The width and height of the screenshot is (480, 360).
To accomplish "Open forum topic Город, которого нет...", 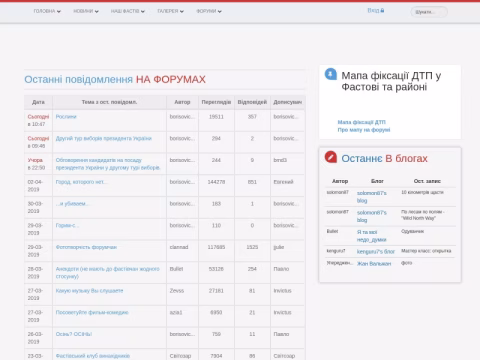I will pyautogui.click(x=81, y=182).
